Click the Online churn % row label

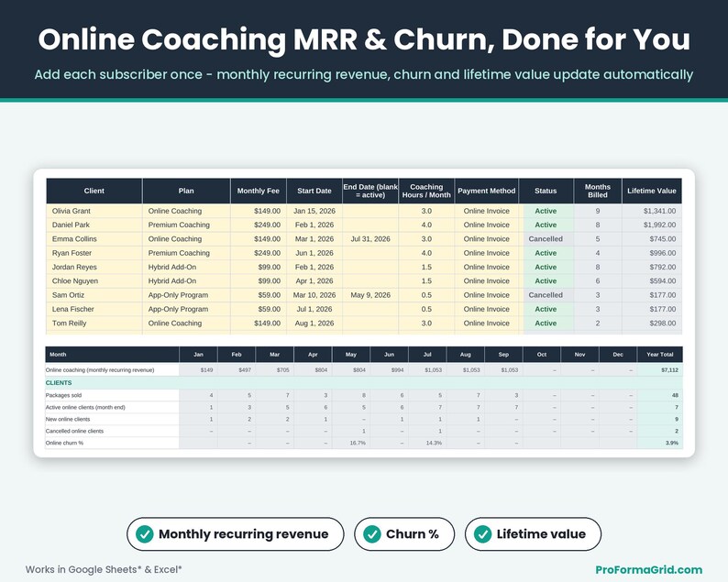pyautogui.click(x=64, y=443)
